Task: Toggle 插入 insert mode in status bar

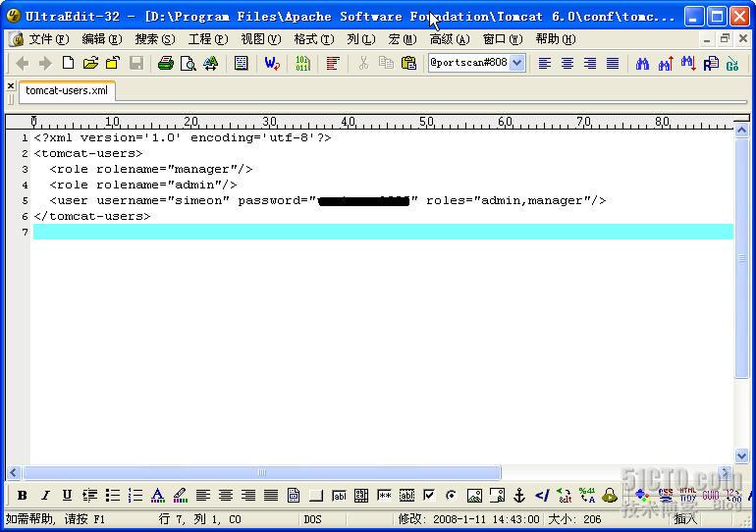Action: click(x=685, y=519)
